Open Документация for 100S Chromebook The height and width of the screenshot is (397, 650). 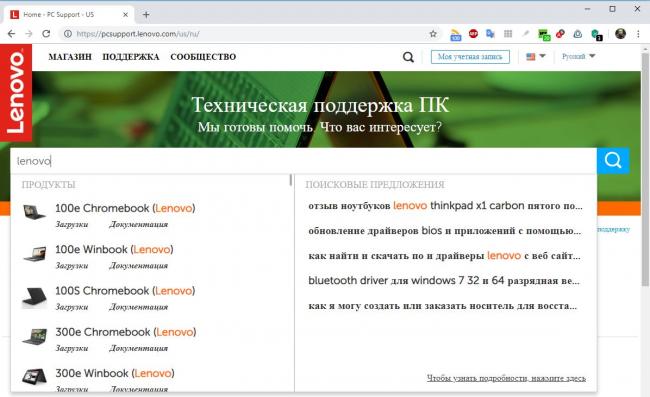pos(138,307)
